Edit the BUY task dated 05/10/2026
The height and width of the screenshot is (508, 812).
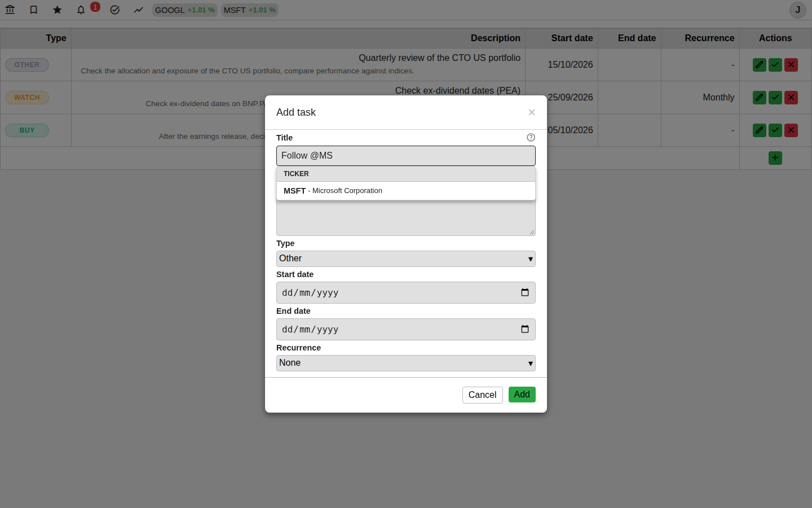[x=760, y=130]
